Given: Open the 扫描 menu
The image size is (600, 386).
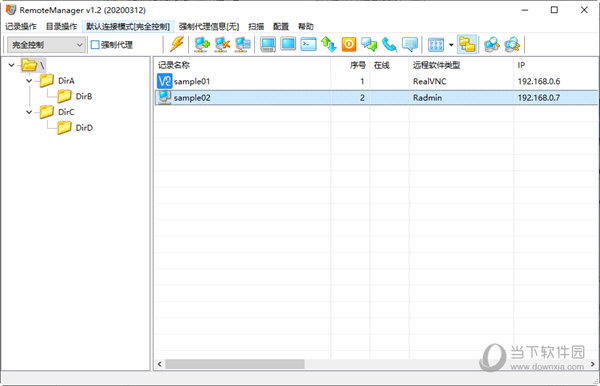Looking at the screenshot, I should click(256, 26).
